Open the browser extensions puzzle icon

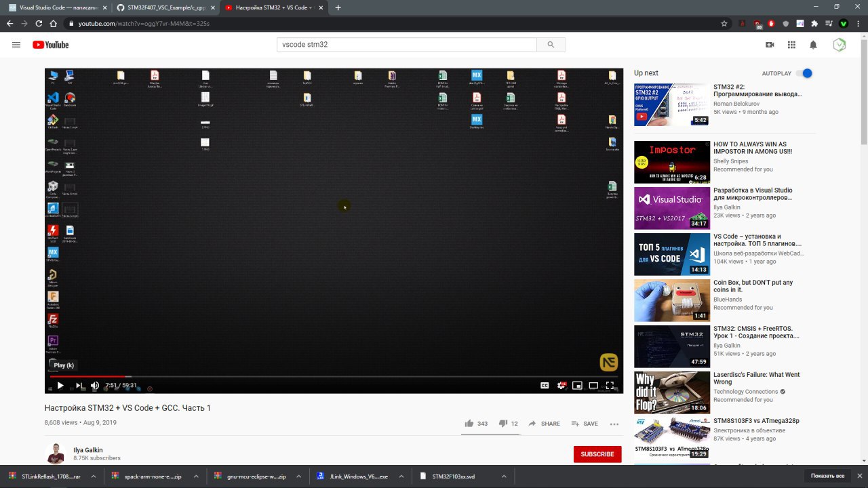click(x=814, y=23)
